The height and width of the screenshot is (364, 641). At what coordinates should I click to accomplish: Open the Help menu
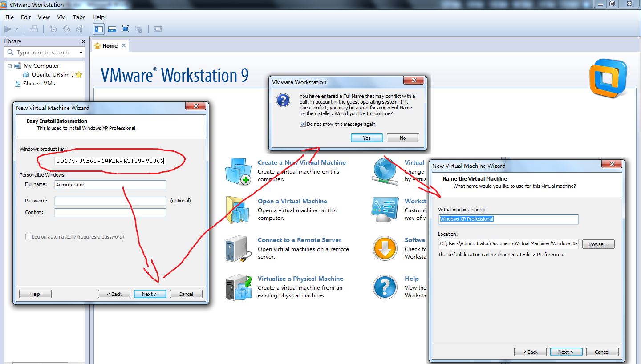pos(98,17)
